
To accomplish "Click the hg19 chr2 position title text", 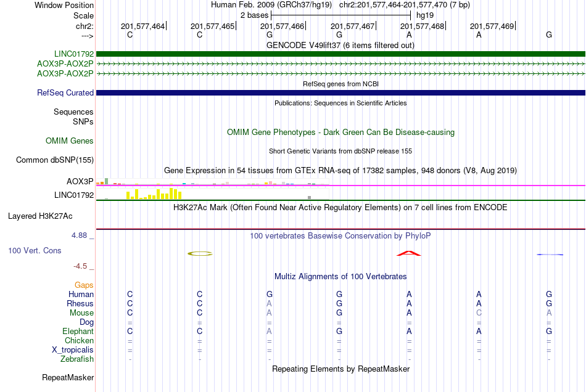I will tap(340, 5).
